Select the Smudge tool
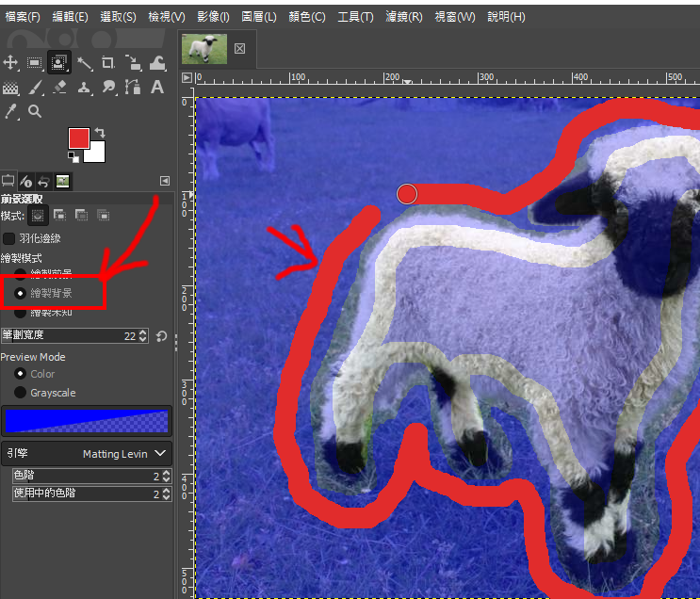This screenshot has width=700, height=599. (108, 87)
